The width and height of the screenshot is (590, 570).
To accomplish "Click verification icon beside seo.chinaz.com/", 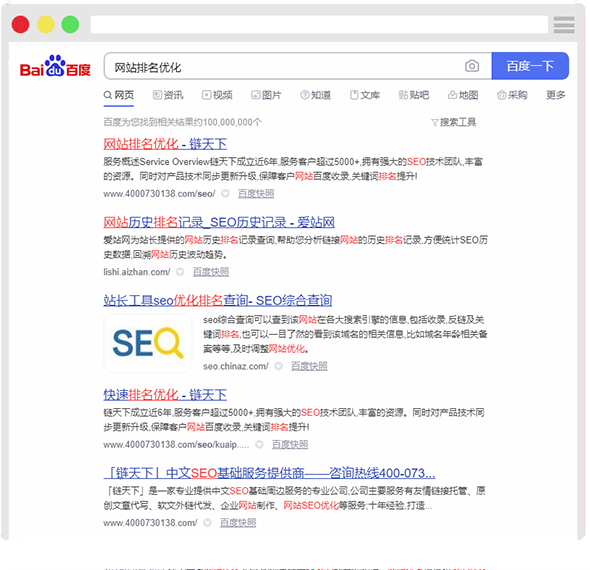I will pyautogui.click(x=278, y=366).
